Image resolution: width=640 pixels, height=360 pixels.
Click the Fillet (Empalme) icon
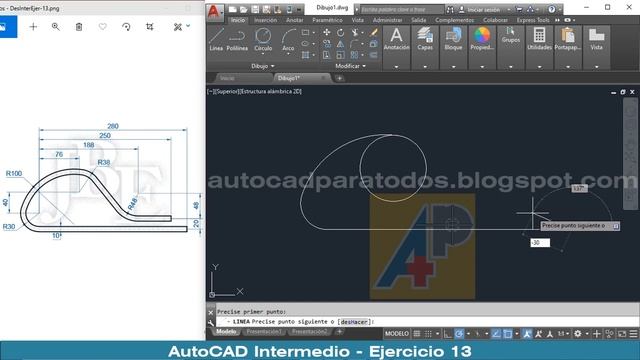tap(354, 44)
